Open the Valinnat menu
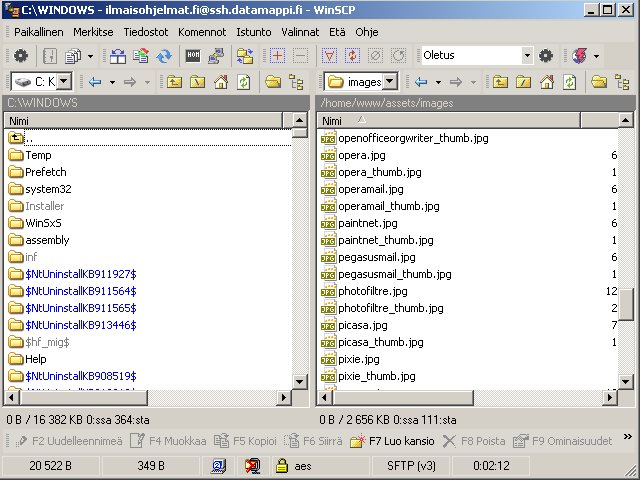The image size is (640, 480). click(300, 32)
